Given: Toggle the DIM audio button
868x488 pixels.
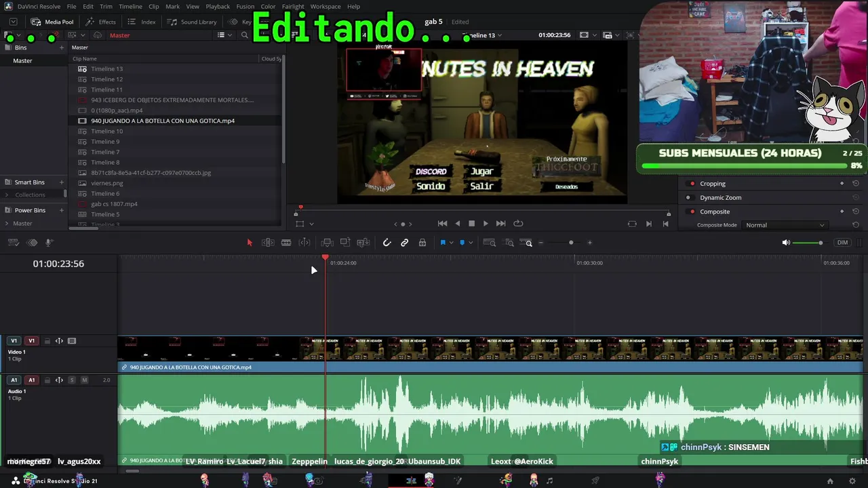Looking at the screenshot, I should 842,243.
